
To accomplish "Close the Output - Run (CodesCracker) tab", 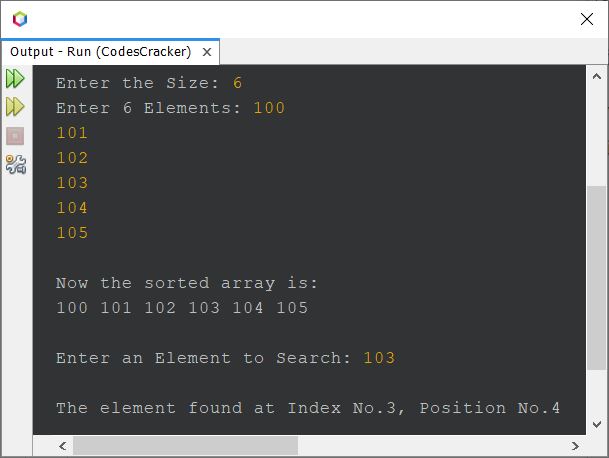I will click(x=207, y=52).
